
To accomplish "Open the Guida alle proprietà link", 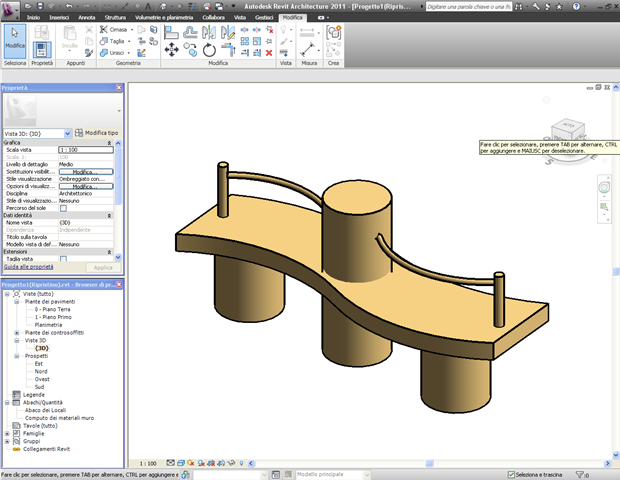I will [x=27, y=268].
